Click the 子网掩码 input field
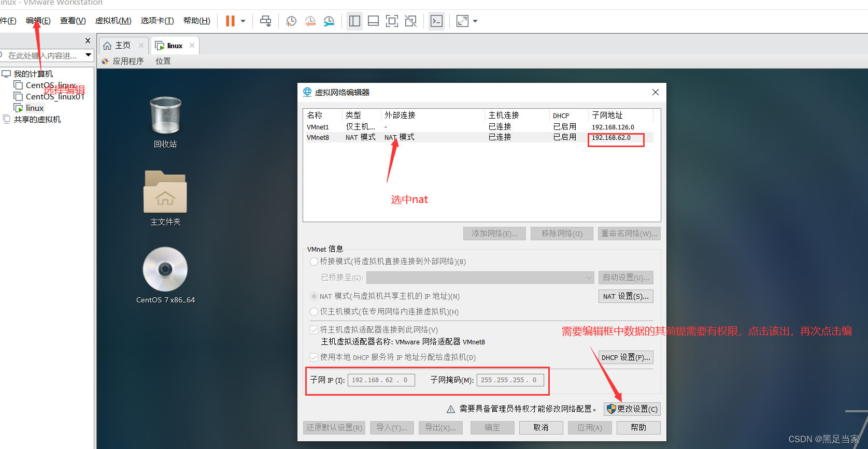 (x=510, y=380)
